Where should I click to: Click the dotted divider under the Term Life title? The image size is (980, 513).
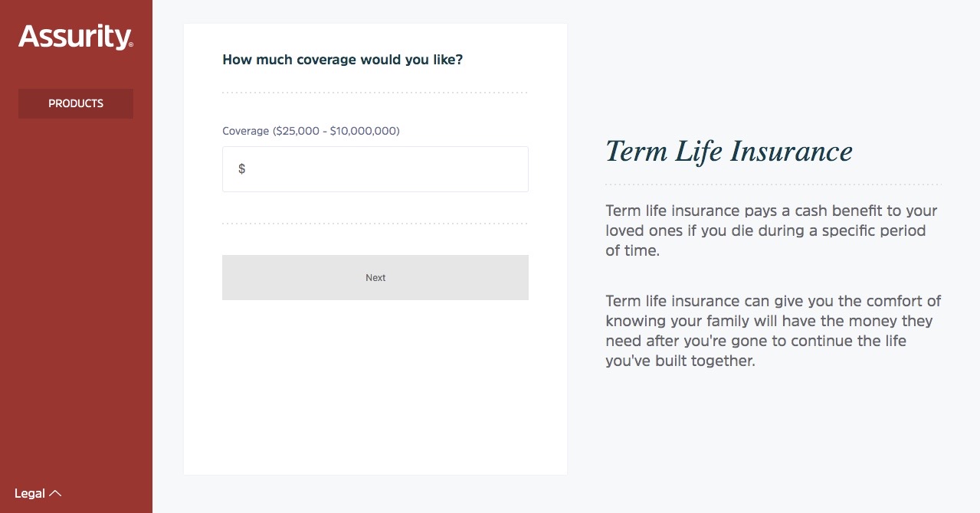772,185
